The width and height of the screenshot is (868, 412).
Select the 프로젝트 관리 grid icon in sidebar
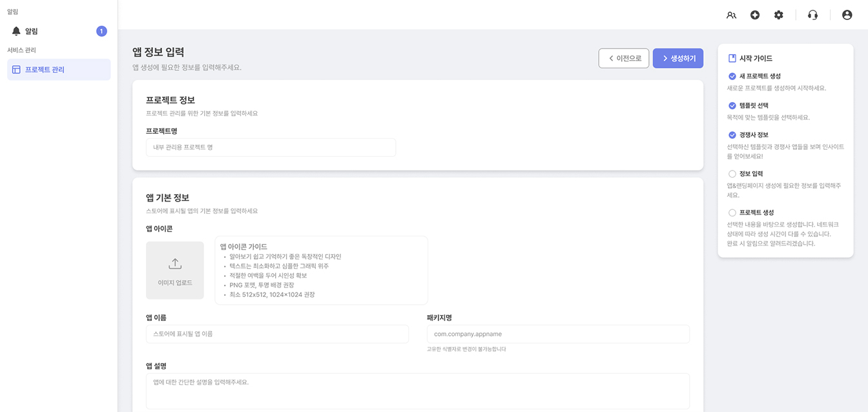pos(17,70)
